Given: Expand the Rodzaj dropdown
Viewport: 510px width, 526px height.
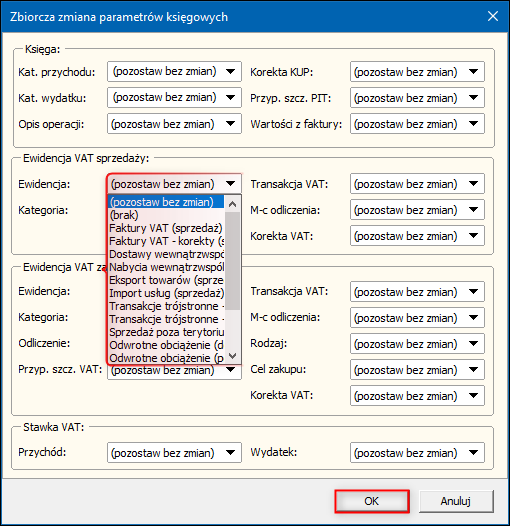Looking at the screenshot, I should coord(417,344).
